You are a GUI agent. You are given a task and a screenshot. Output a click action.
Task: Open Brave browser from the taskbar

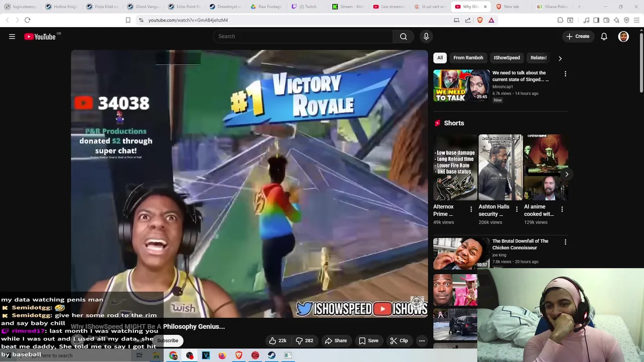point(238,355)
